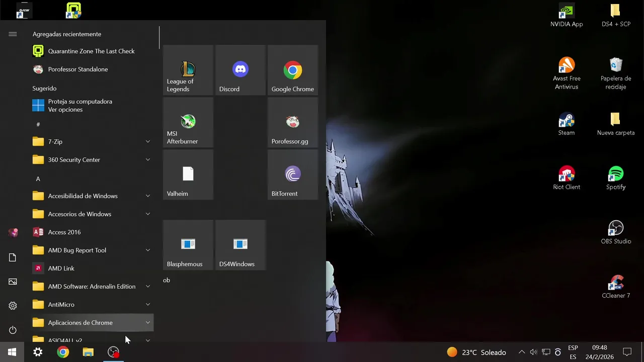Screen dimensions: 644x362
Task: Open Chrome from the taskbar
Action: pyautogui.click(x=63, y=352)
